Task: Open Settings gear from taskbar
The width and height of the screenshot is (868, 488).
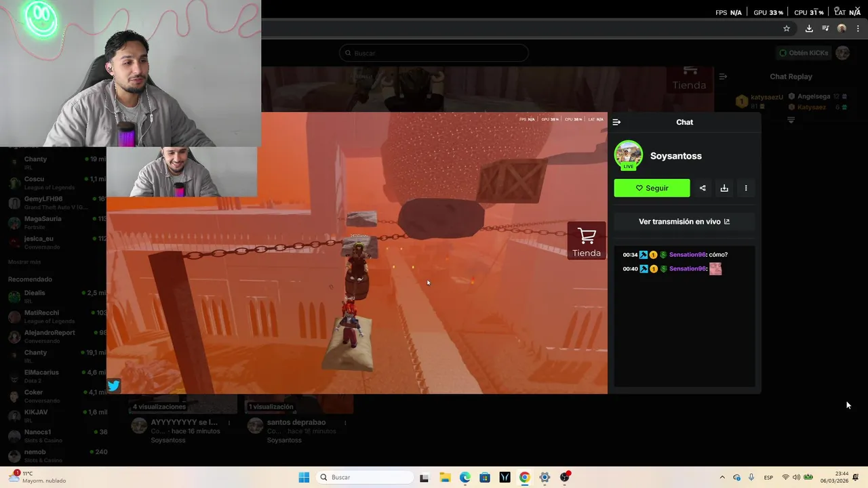Action: click(545, 477)
